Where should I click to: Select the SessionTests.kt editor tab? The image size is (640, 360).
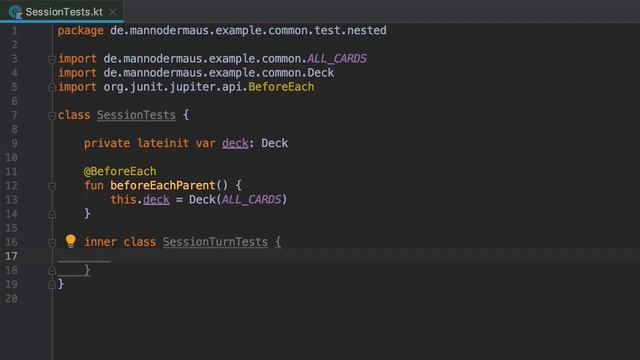point(62,11)
